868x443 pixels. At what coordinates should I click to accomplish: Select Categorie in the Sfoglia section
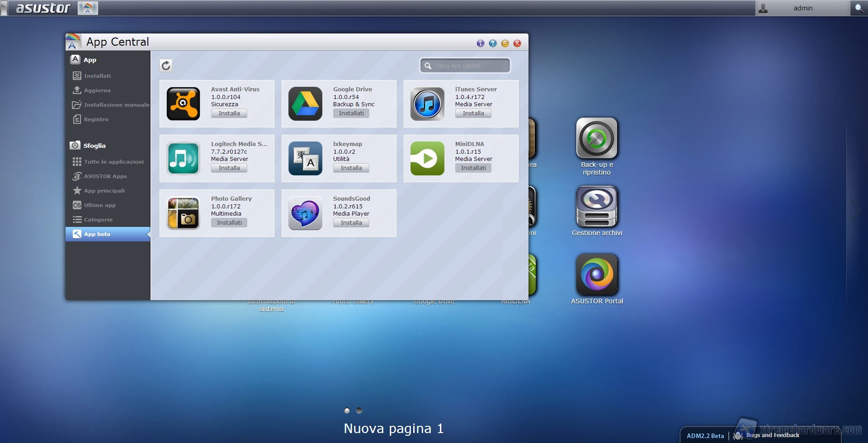pos(98,220)
